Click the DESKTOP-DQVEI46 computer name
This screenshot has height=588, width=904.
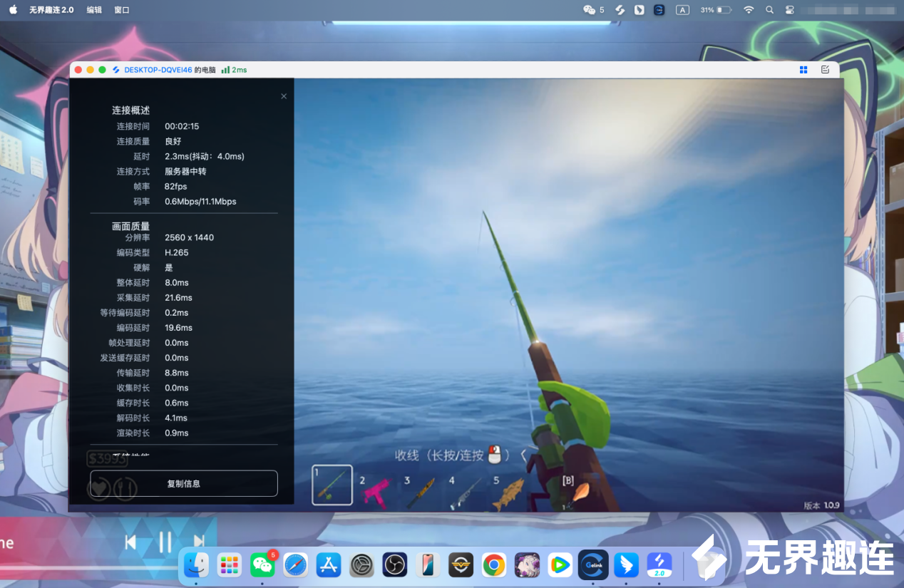point(158,70)
